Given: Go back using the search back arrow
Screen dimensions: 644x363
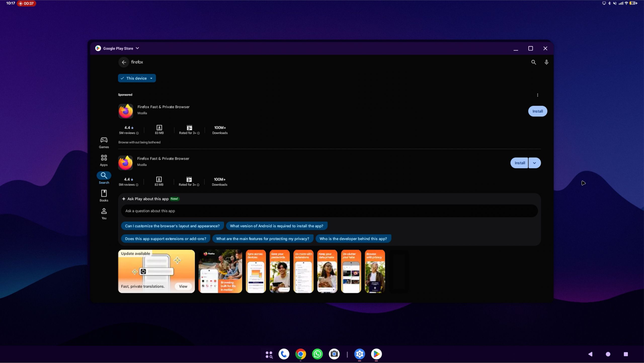Looking at the screenshot, I should click(124, 62).
